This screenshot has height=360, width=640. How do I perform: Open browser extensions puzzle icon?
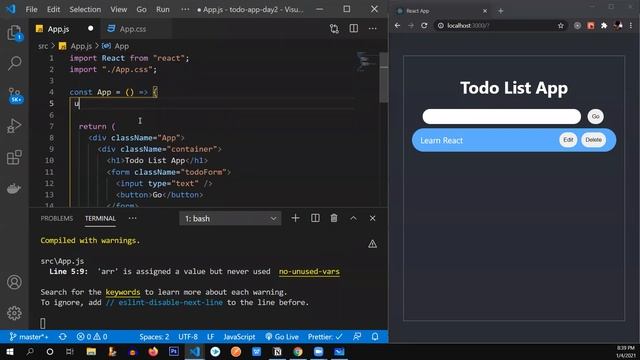pos(604,26)
